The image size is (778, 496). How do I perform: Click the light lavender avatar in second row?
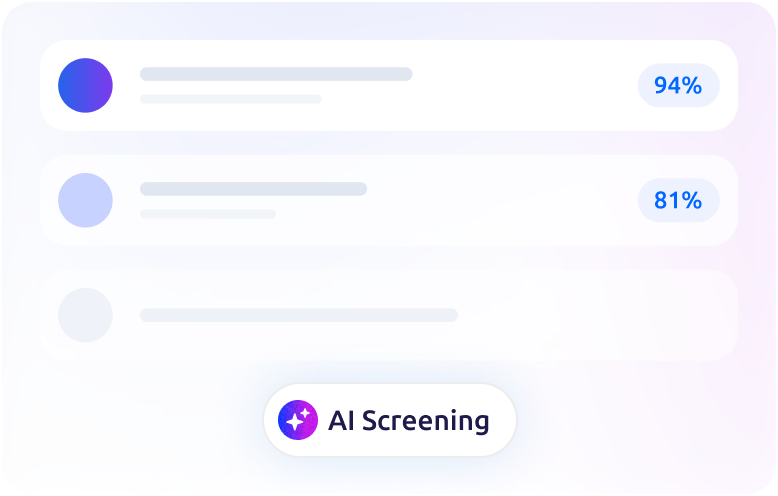pos(85,200)
